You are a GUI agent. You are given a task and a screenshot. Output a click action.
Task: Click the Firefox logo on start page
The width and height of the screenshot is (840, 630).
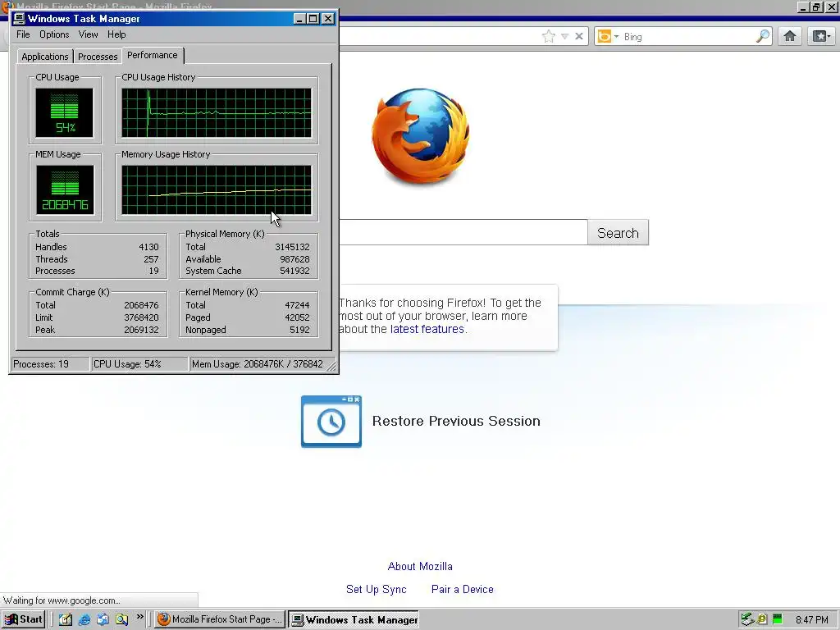[421, 135]
